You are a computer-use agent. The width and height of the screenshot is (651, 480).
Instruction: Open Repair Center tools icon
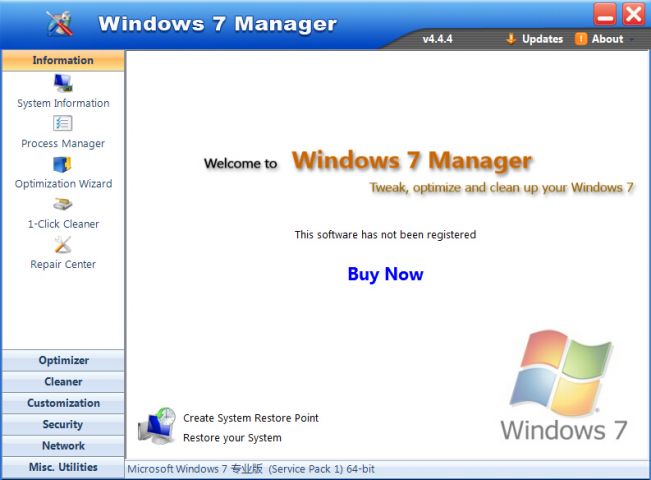[x=63, y=245]
